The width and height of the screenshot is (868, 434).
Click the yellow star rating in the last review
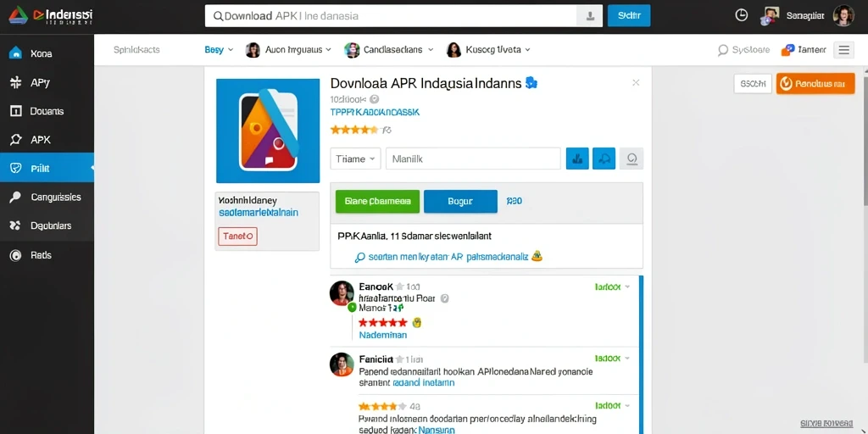tap(382, 405)
